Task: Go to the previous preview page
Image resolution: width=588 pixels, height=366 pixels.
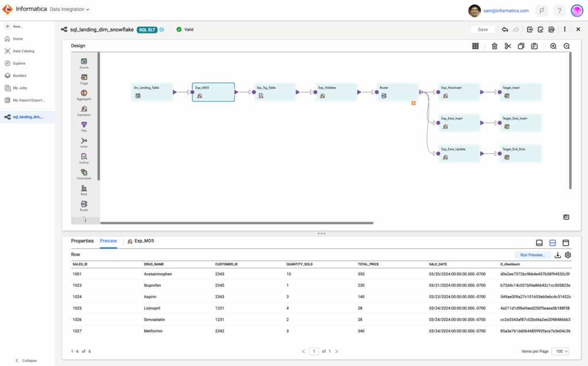Action: [x=304, y=352]
